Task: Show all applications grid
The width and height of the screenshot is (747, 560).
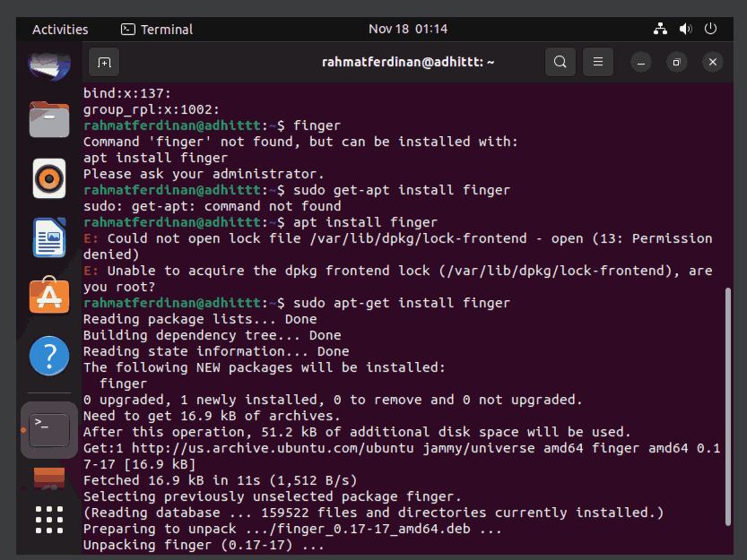Action: tap(49, 520)
